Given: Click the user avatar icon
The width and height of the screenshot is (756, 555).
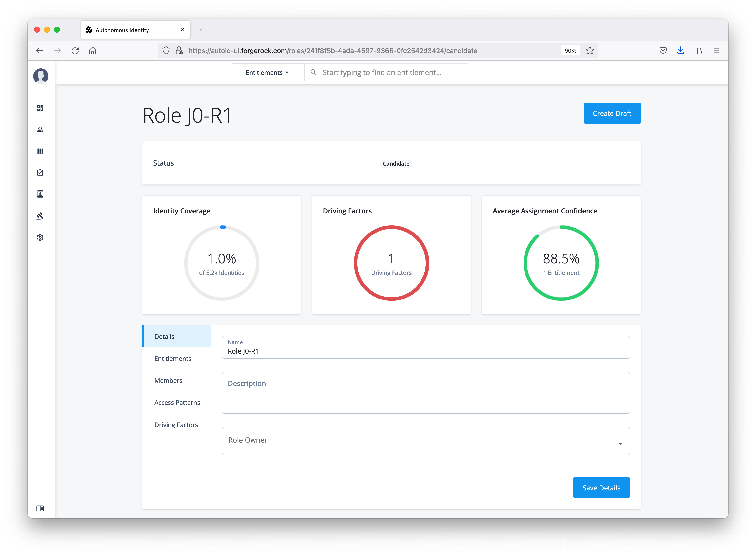Looking at the screenshot, I should [41, 76].
